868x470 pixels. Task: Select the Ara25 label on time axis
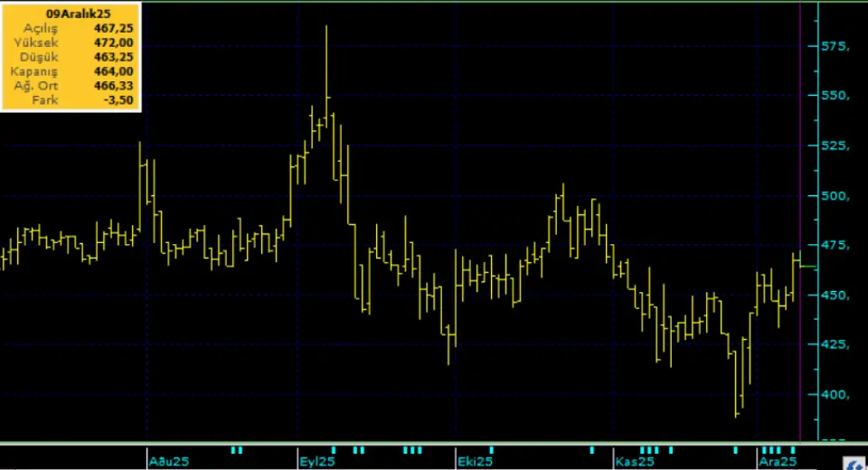(777, 462)
